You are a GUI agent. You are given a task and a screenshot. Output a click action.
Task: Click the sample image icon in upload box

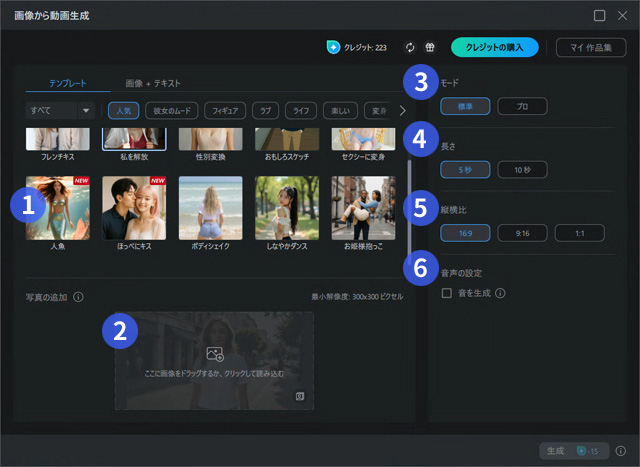coord(300,396)
